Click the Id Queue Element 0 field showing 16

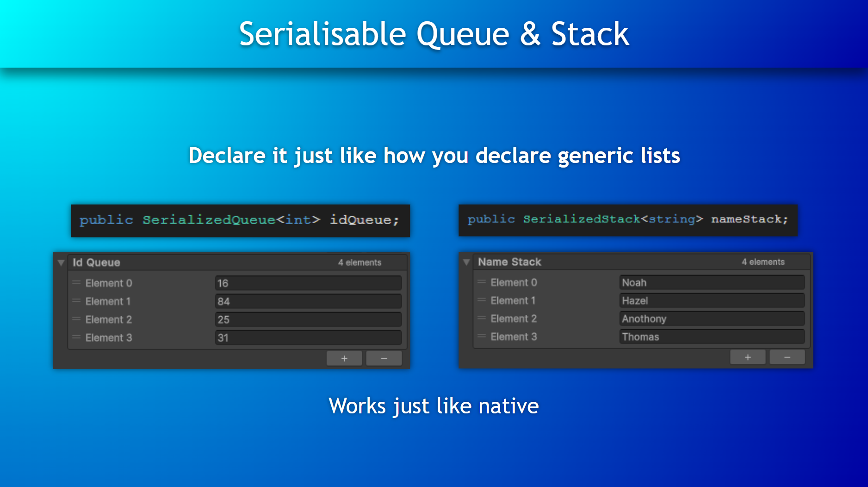point(308,283)
